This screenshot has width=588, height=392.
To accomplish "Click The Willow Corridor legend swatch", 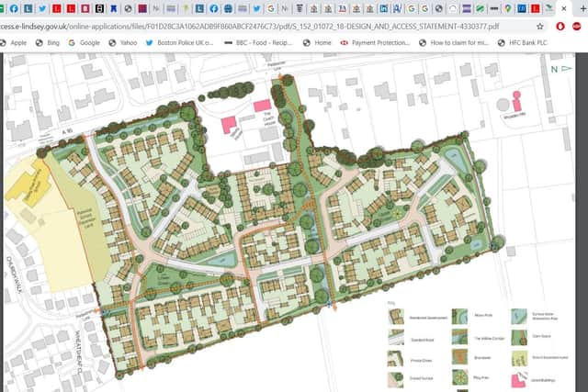I will [x=459, y=337].
